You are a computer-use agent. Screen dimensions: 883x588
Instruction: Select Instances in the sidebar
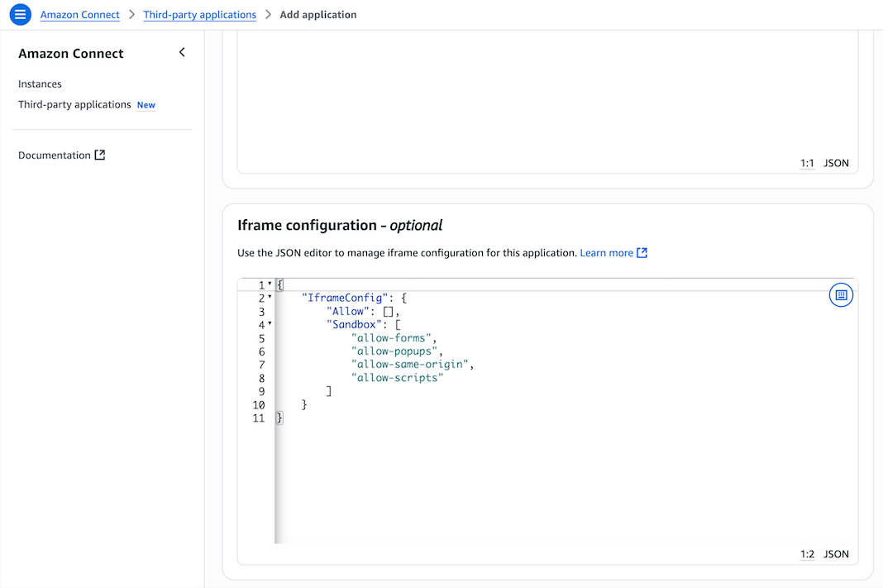[40, 84]
